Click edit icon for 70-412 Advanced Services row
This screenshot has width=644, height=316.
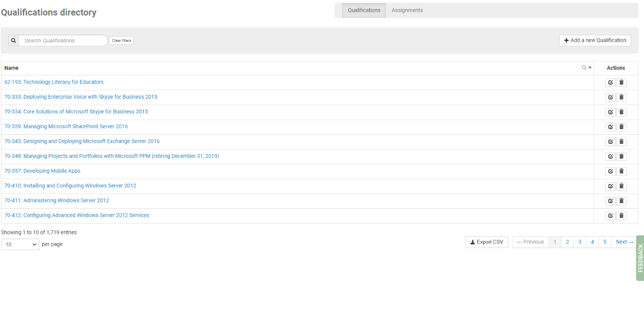(610, 216)
